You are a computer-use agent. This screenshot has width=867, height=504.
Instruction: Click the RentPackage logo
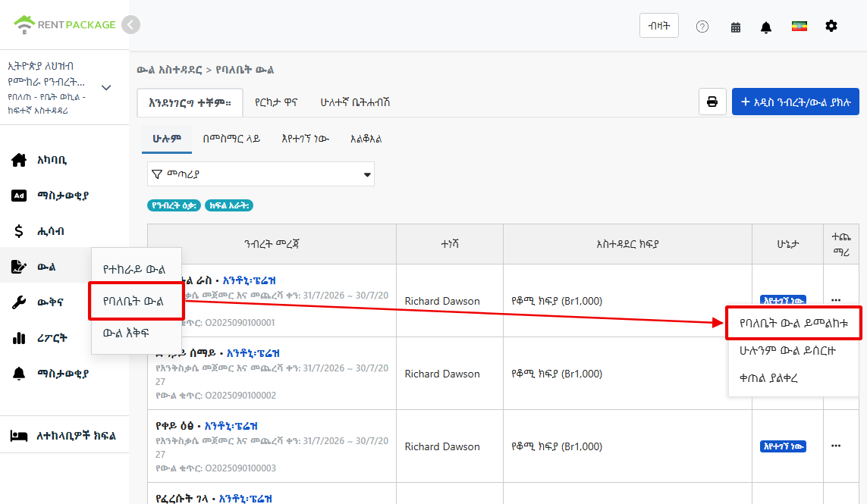pyautogui.click(x=64, y=25)
